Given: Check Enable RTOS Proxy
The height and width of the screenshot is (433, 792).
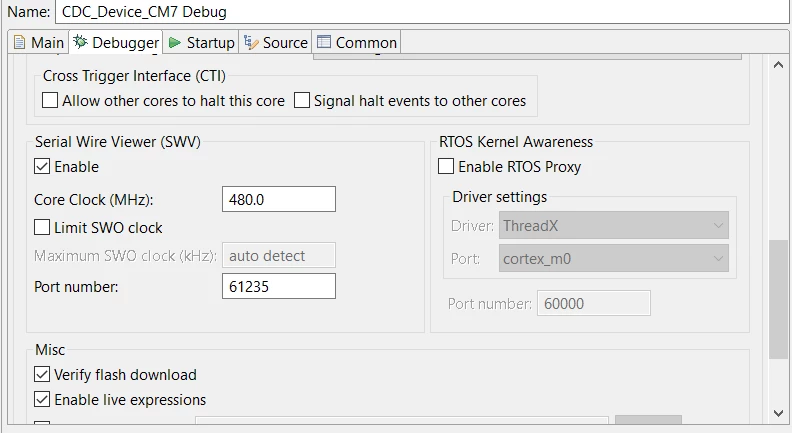Looking at the screenshot, I should (446, 166).
